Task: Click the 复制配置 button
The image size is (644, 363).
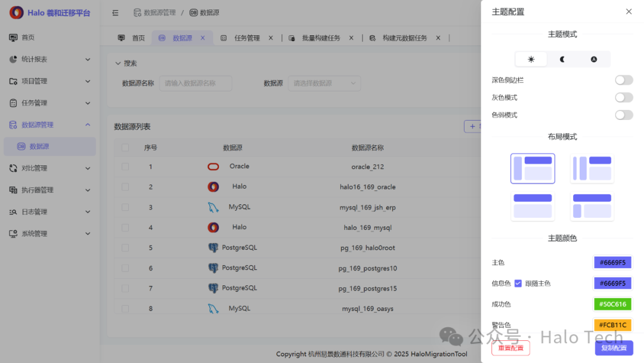Action: pyautogui.click(x=614, y=348)
